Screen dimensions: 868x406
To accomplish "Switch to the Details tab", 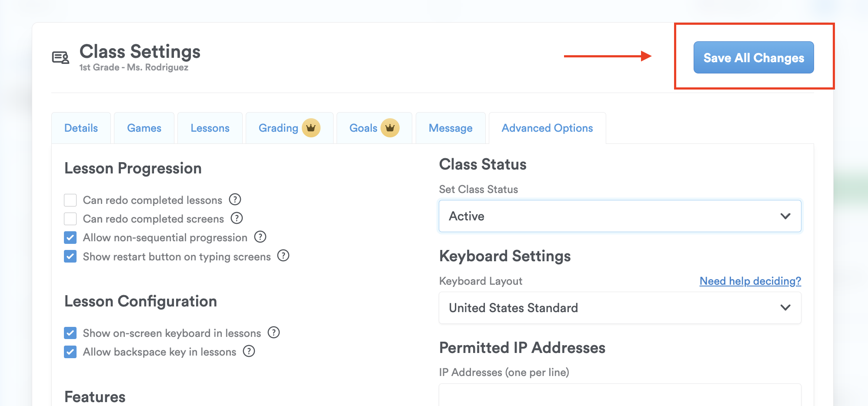I will tap(81, 128).
